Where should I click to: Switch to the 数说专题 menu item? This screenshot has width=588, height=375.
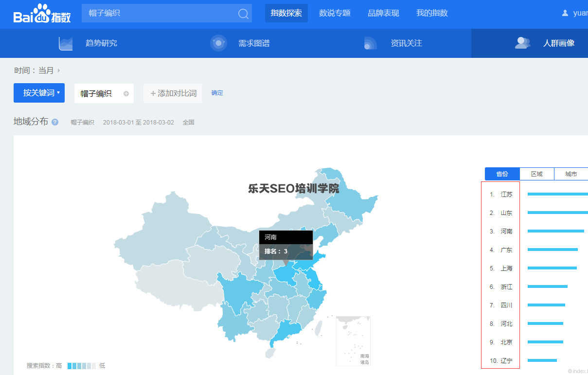[335, 13]
